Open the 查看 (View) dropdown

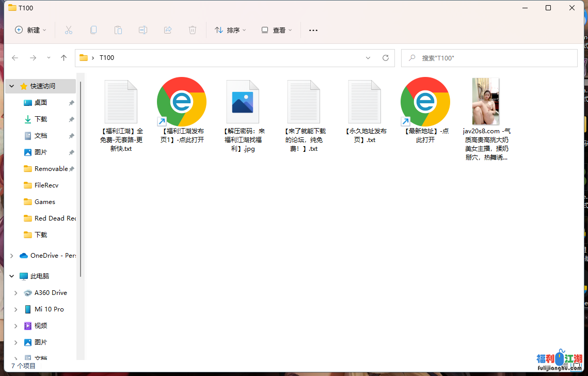(277, 30)
